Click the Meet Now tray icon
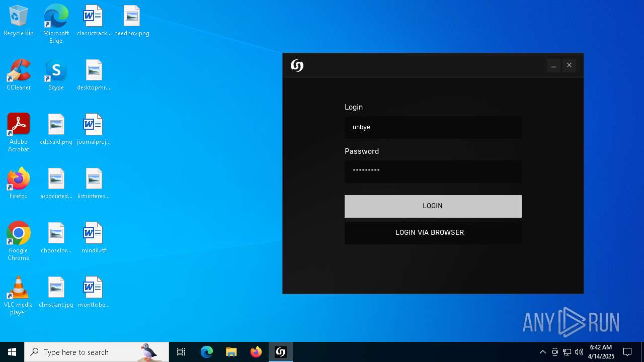 555,352
